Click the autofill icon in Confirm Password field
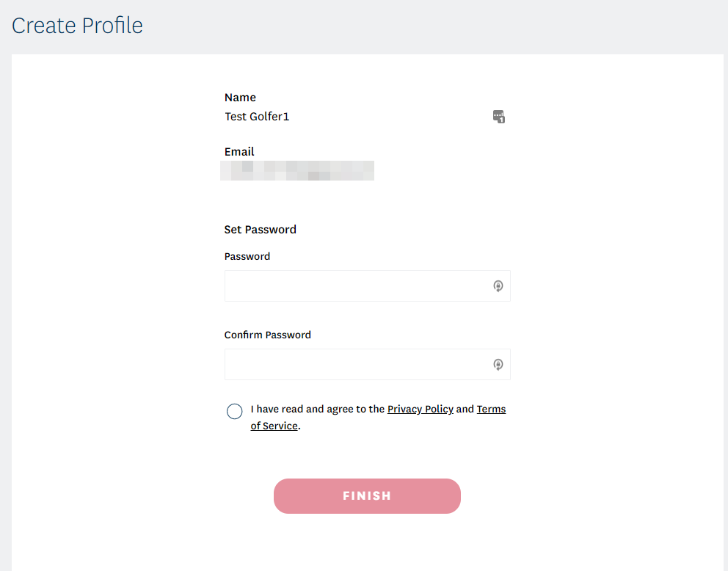728x571 pixels. [x=498, y=365]
